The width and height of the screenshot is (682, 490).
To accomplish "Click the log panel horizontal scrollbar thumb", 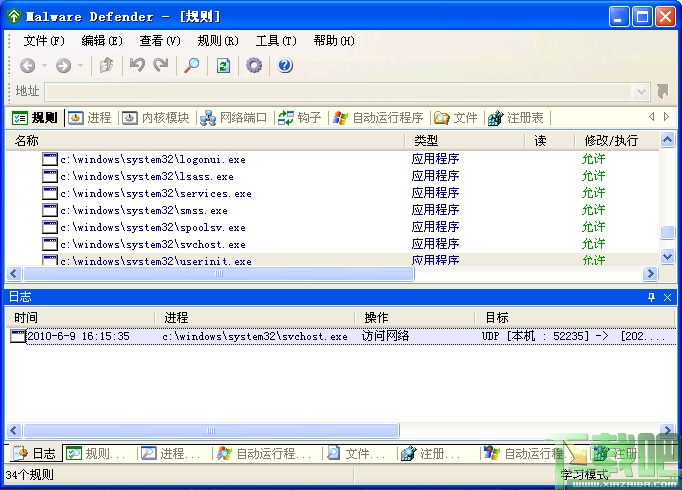I will point(211,430).
